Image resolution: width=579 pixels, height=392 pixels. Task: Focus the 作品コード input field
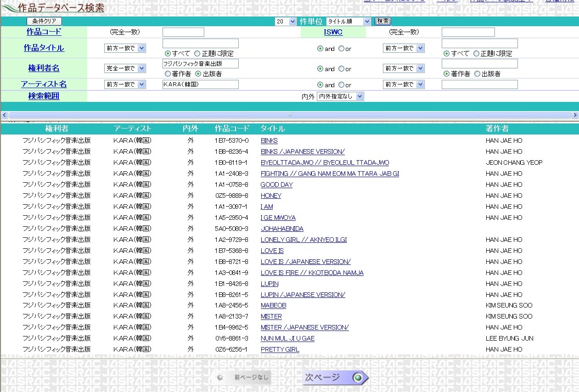point(183,32)
